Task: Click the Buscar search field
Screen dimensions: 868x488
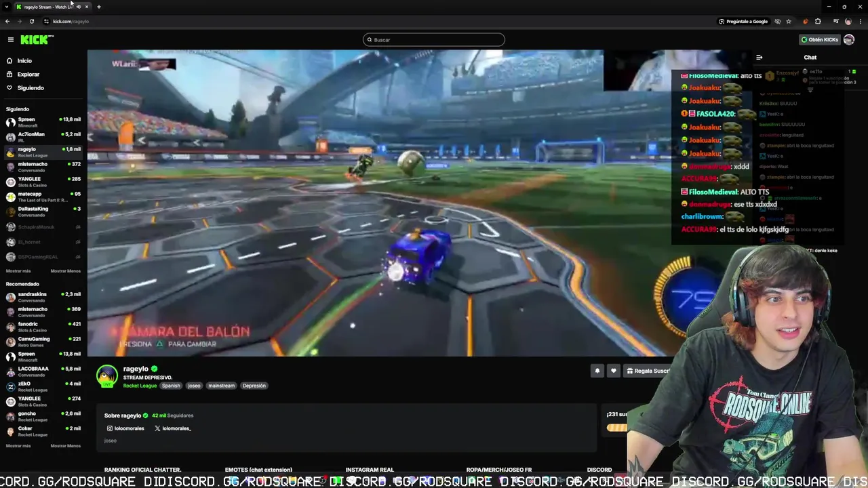Action: [434, 40]
